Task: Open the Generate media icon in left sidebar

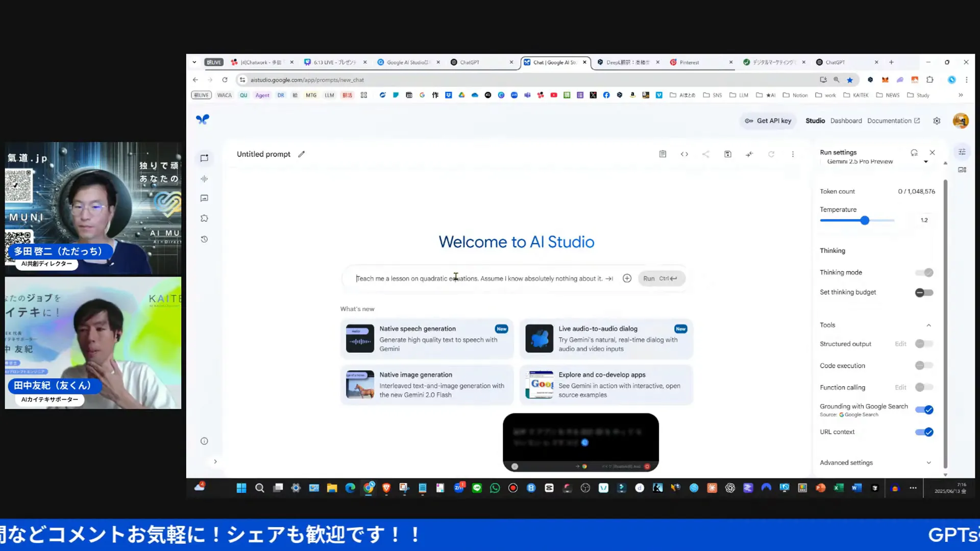Action: [204, 198]
